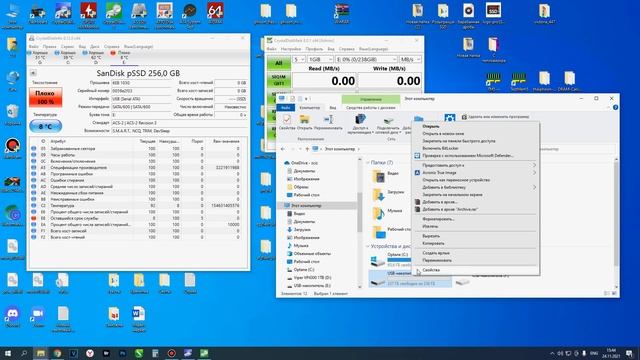Open the Профиль menu in CrystalDiskMark
This screenshot has width=640, height=360.
pyautogui.click(x=314, y=49)
